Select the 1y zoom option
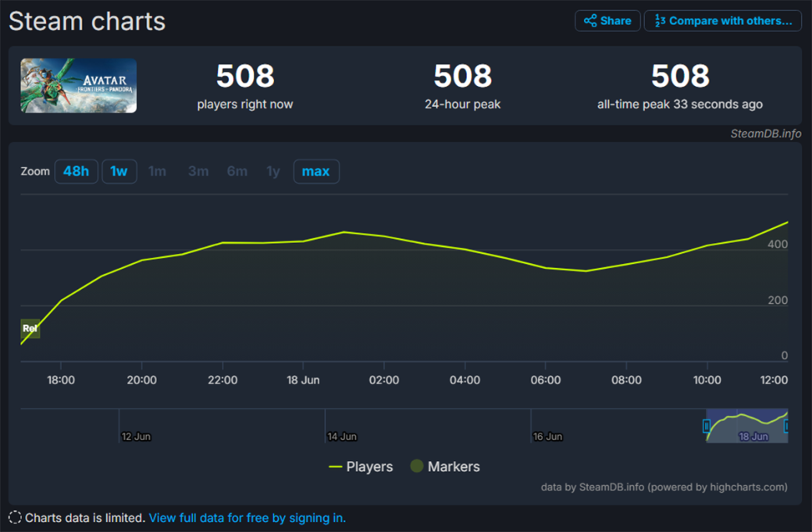The image size is (812, 532). (273, 171)
